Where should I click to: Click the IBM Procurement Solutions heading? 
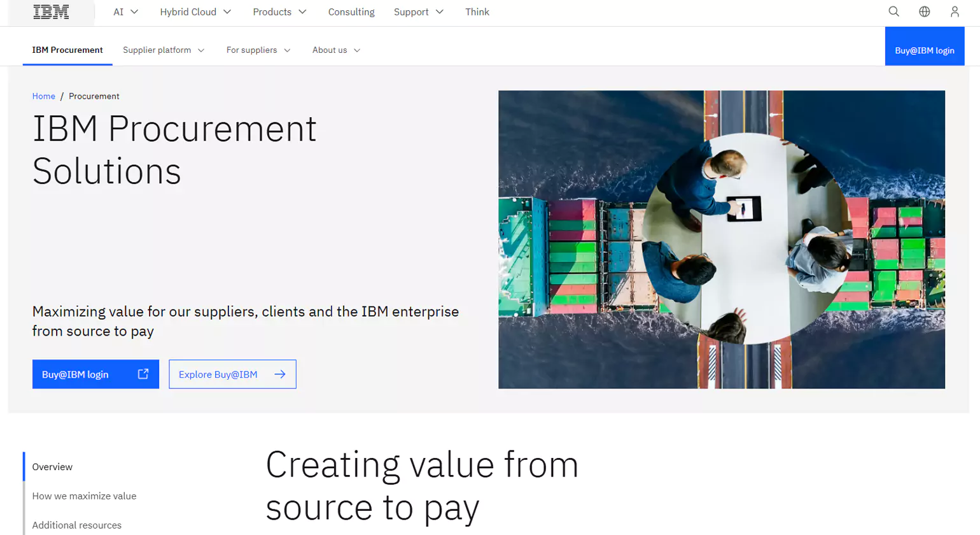click(174, 150)
